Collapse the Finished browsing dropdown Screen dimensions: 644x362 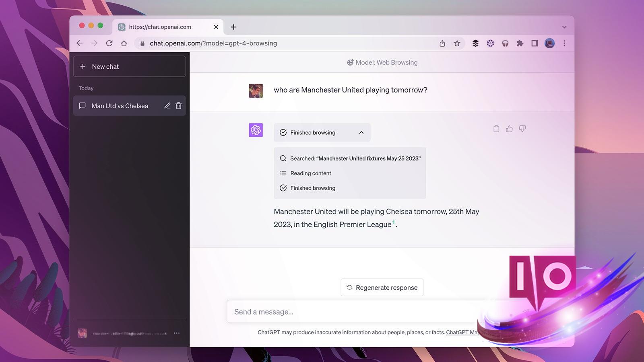[322, 132]
